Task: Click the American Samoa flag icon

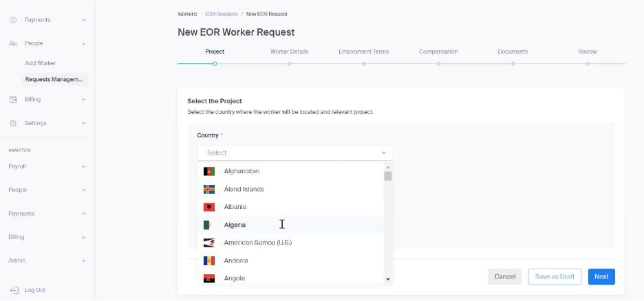Action: click(209, 243)
